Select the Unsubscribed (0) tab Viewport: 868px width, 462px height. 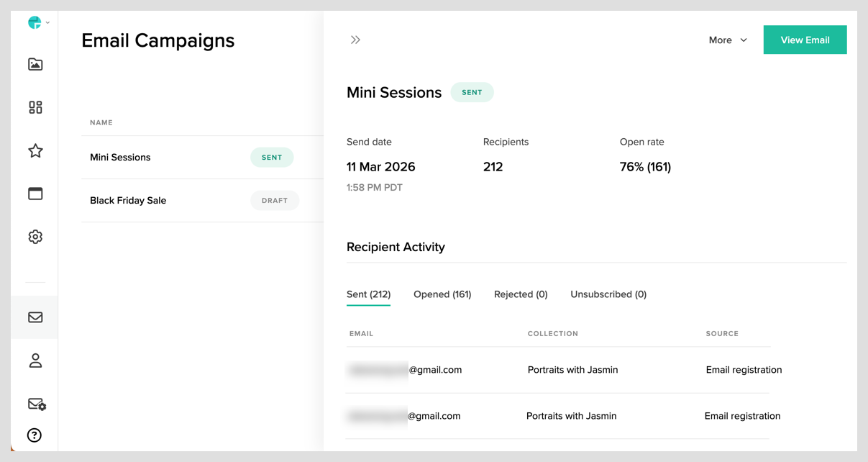(608, 294)
